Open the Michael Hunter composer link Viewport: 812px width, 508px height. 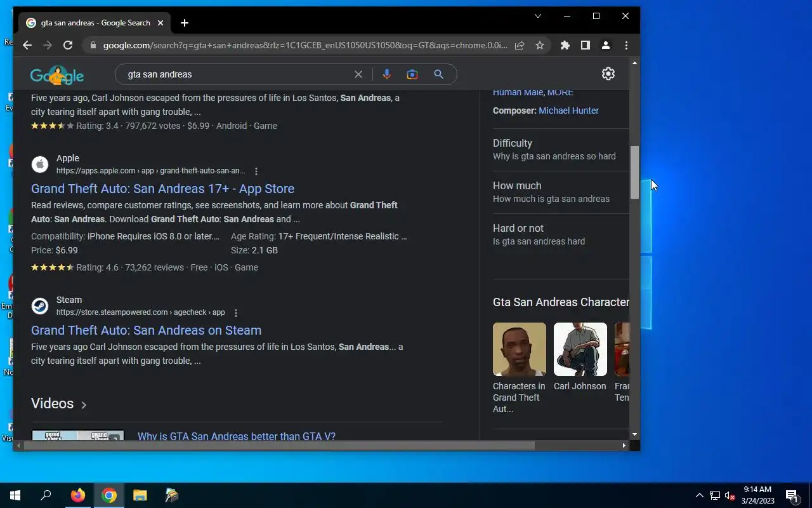click(x=568, y=110)
